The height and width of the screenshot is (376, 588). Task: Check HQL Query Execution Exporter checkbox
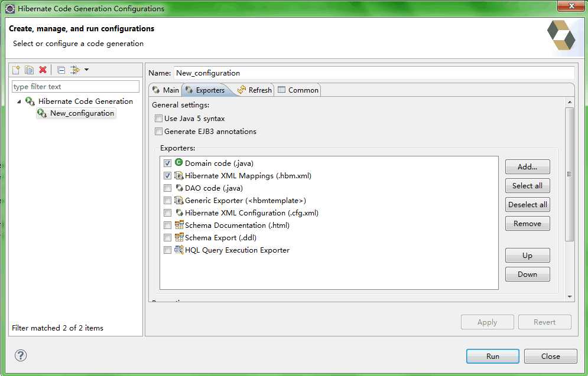pos(167,250)
